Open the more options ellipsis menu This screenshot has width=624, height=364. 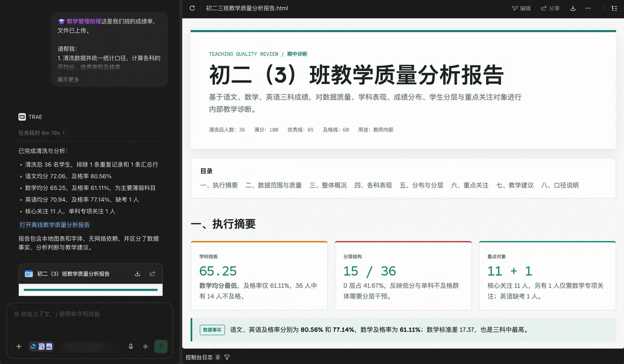pyautogui.click(x=588, y=8)
